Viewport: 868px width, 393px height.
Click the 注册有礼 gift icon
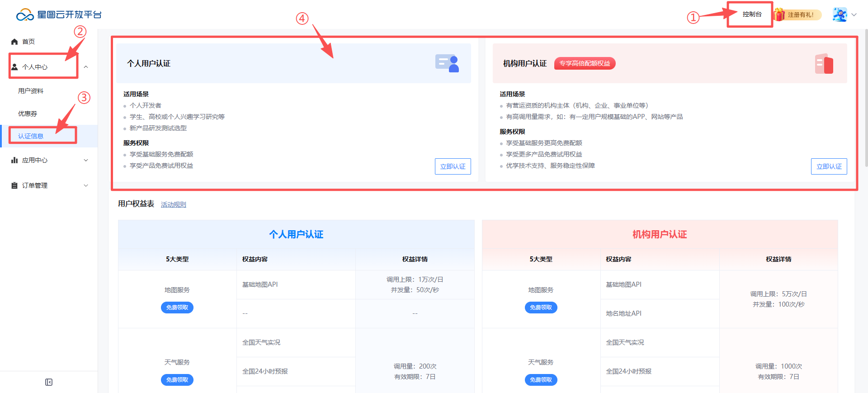[779, 14]
